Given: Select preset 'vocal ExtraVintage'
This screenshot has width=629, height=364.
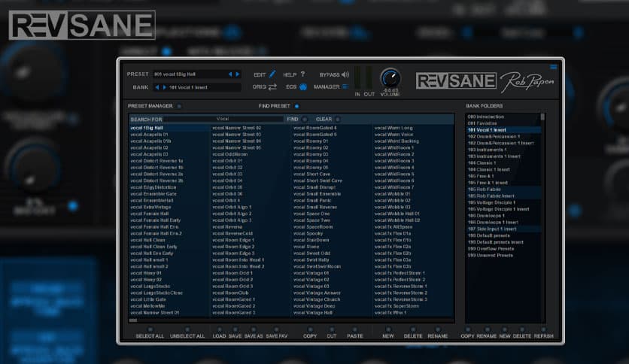Looking at the screenshot, I should [150, 207].
